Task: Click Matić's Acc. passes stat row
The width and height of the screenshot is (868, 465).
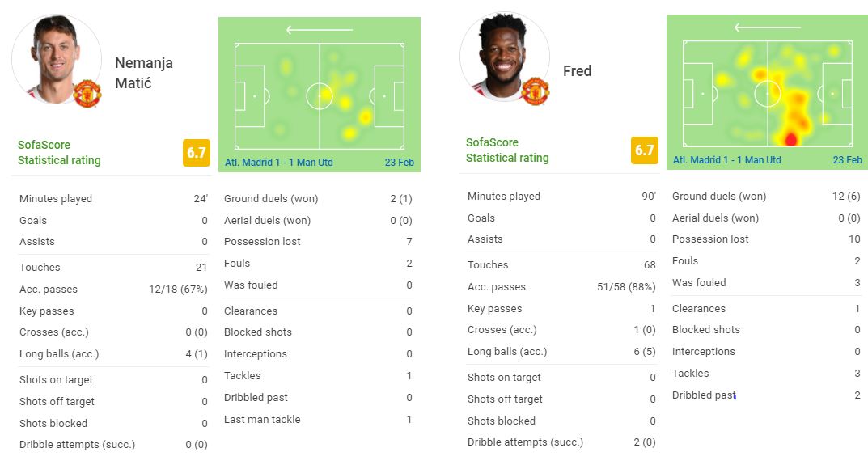Action: [x=113, y=289]
